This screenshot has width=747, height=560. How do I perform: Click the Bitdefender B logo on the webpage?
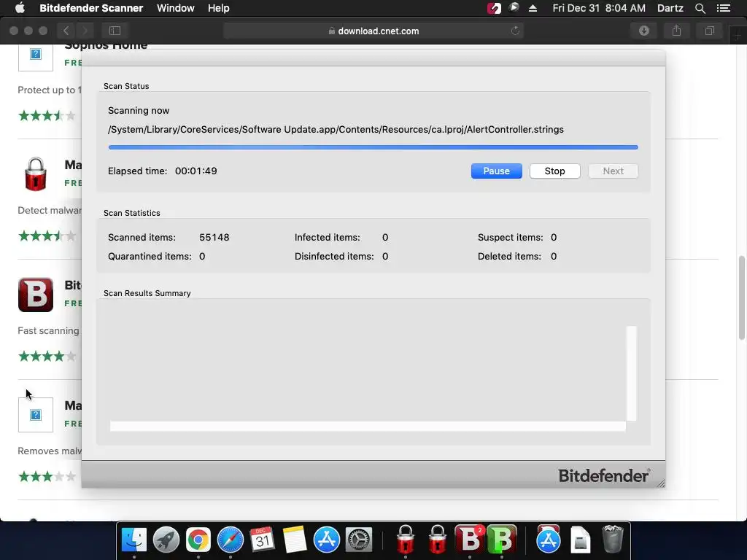click(36, 295)
